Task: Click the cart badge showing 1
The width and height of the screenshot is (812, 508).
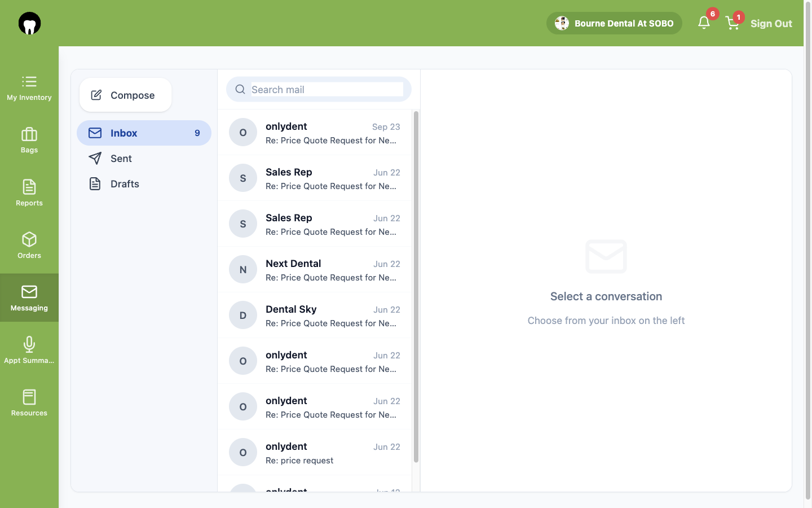Action: pyautogui.click(x=739, y=17)
